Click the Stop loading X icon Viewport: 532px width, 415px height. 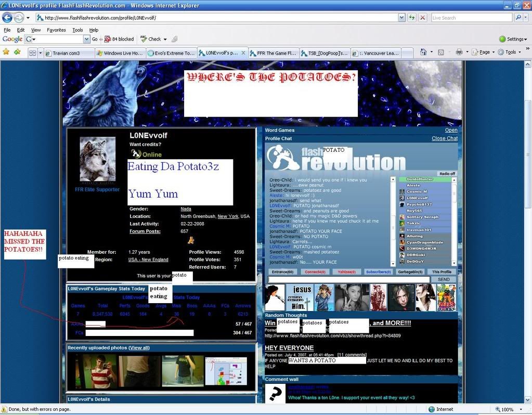coord(422,18)
